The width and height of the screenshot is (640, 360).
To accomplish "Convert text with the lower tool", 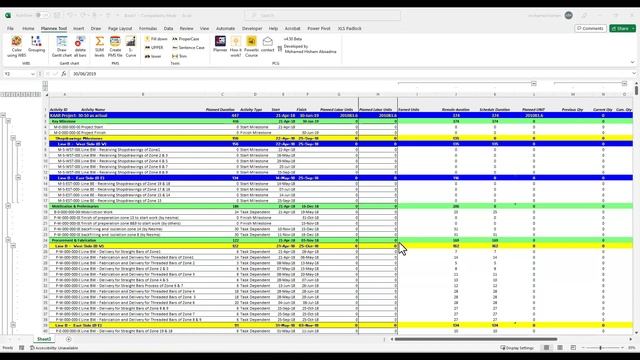I will pos(153,56).
